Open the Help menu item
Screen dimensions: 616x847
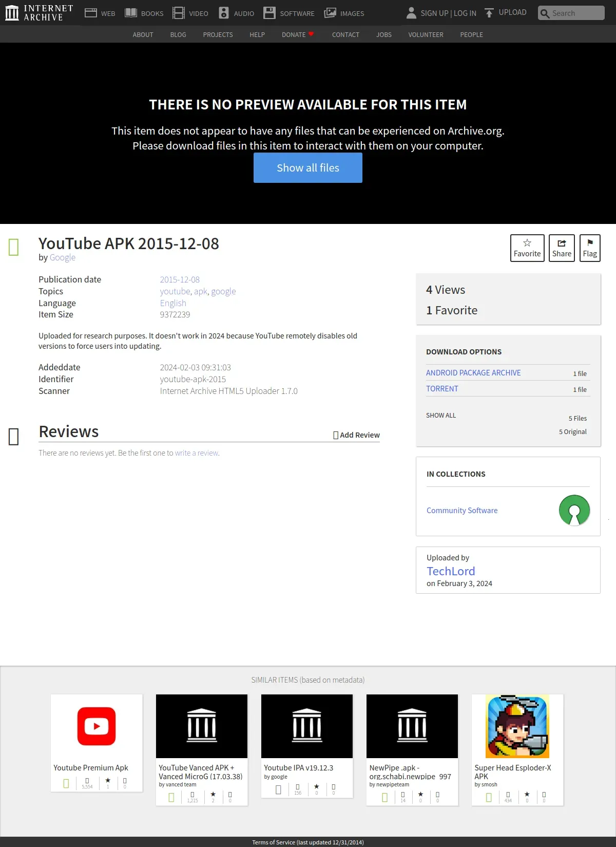[257, 34]
